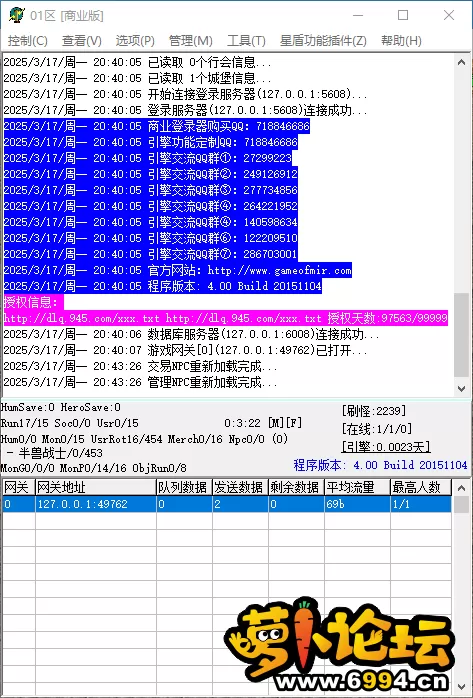
Task: Click the log line 引擎交流QQ群①: 27299223
Action: click(148, 158)
